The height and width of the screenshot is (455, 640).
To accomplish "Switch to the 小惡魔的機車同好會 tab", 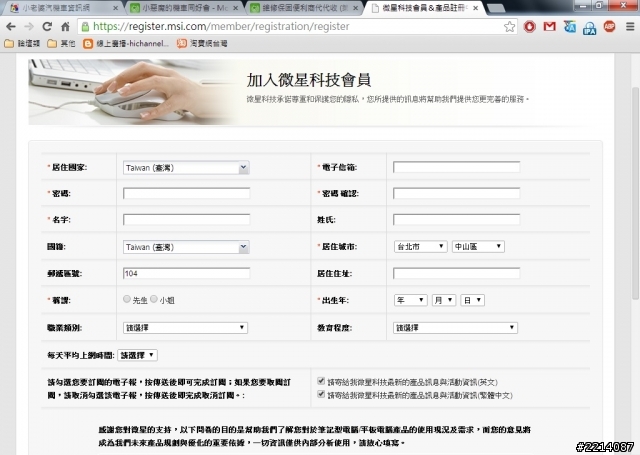I will (184, 8).
